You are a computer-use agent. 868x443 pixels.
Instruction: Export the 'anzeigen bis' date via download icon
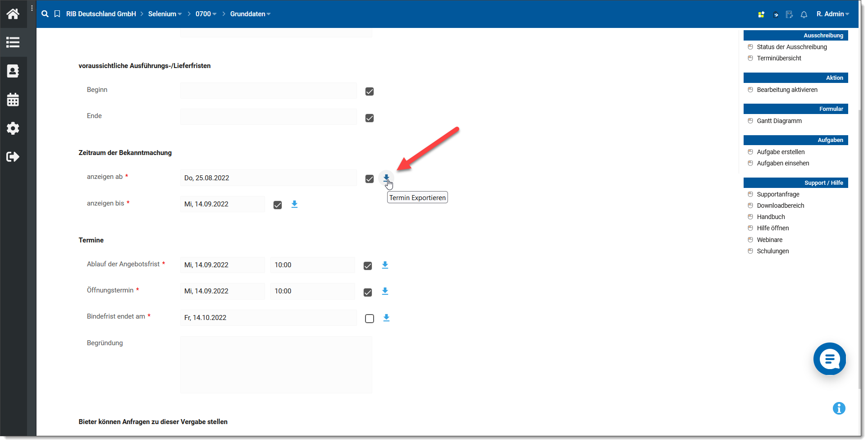point(294,204)
